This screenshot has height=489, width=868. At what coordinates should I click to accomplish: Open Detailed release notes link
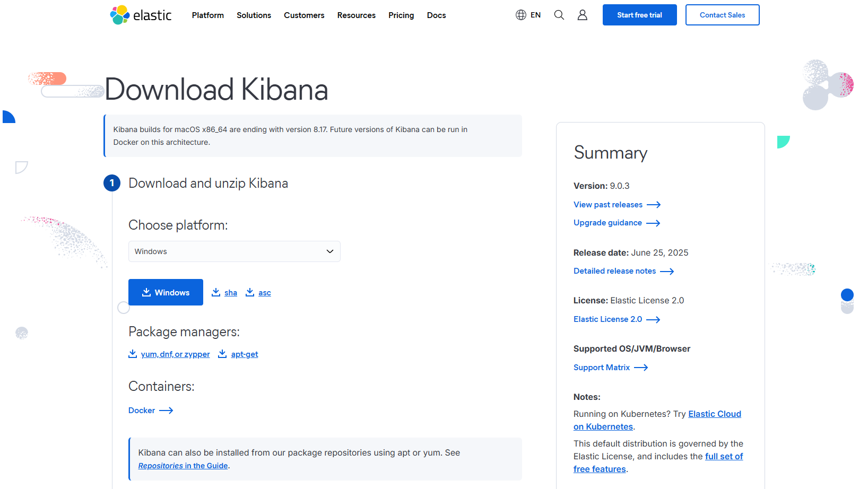tap(624, 271)
